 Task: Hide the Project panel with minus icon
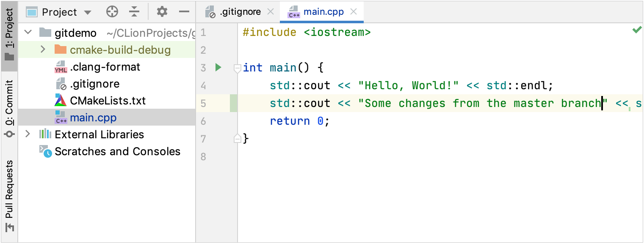[184, 12]
